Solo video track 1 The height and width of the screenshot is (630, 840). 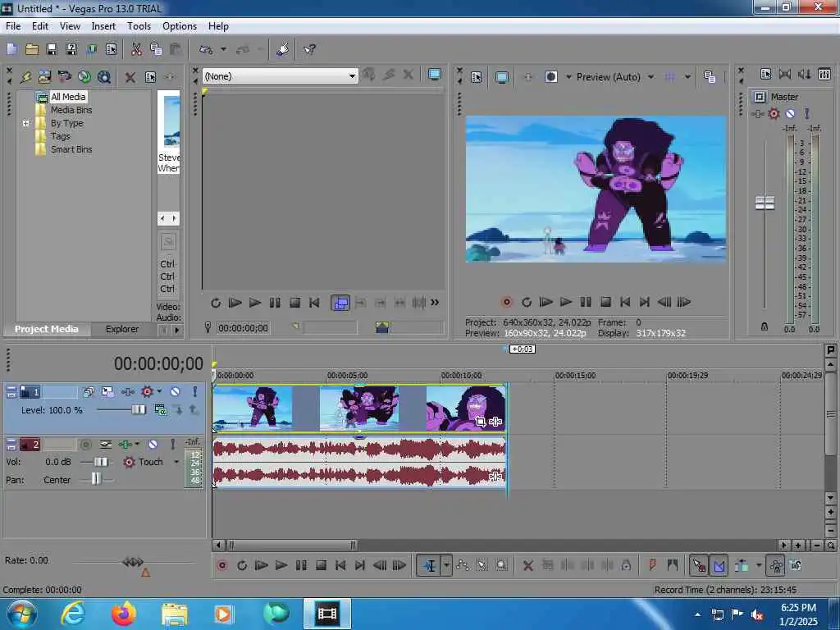tap(195, 391)
